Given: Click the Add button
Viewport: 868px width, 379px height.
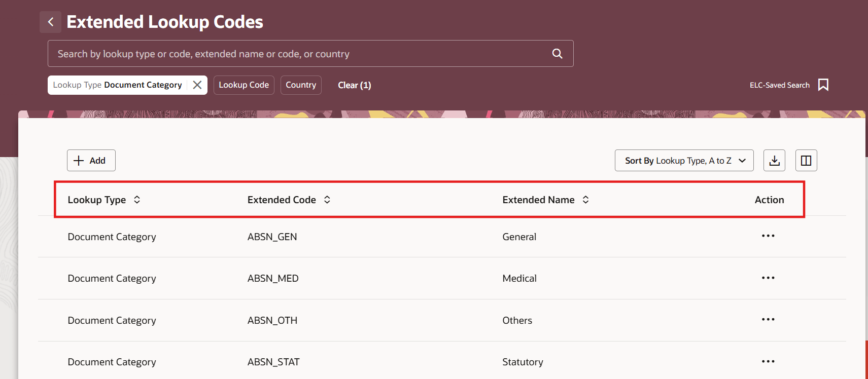Looking at the screenshot, I should [91, 161].
